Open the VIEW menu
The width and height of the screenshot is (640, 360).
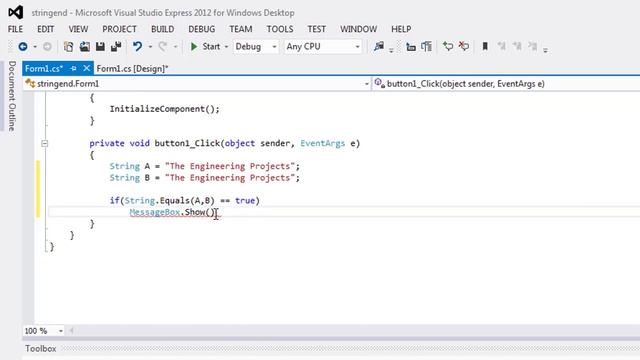pos(78,29)
